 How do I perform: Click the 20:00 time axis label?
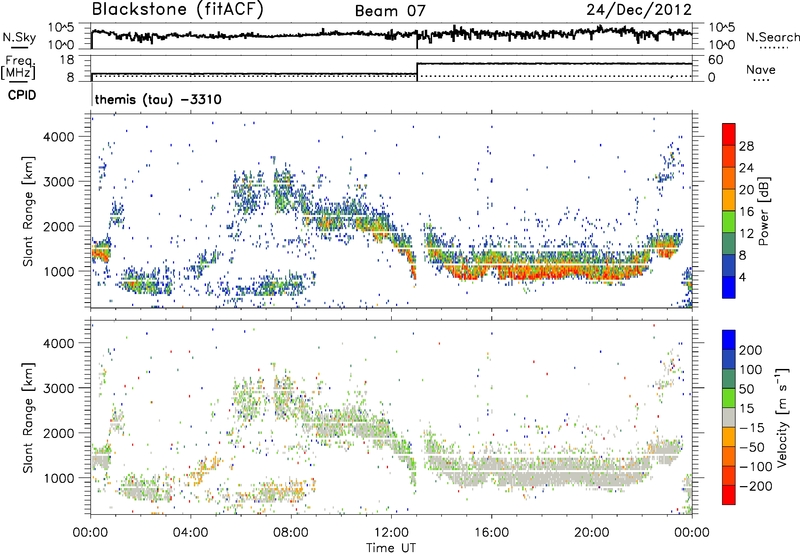pos(592,533)
